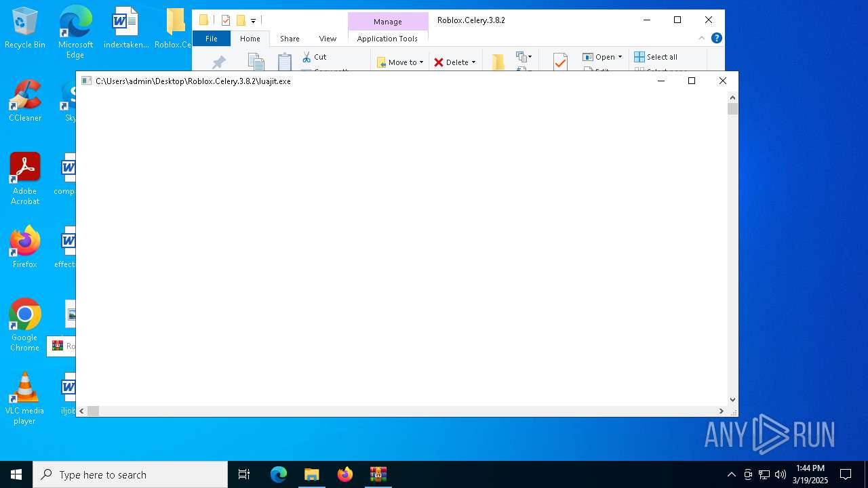Screen dimensions: 868x488
Task: Open the Application Tools tab
Action: click(x=387, y=39)
